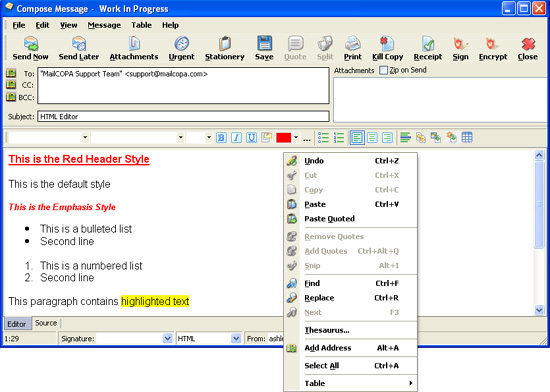Viewport: 550px width, 392px height.
Task: Open the View menu
Action: [68, 25]
